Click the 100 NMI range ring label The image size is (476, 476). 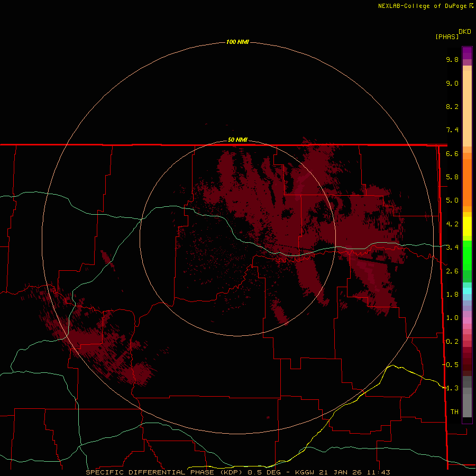tap(237, 42)
